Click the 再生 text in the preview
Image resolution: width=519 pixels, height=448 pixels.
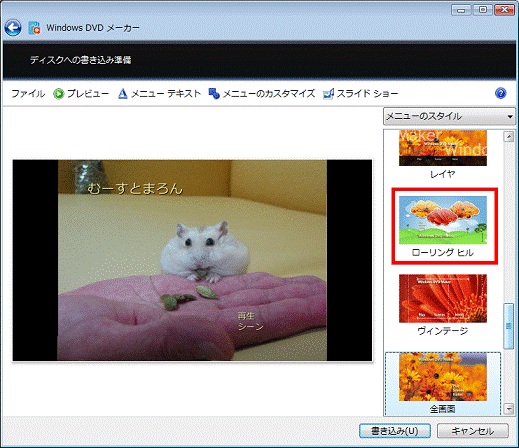pyautogui.click(x=246, y=316)
